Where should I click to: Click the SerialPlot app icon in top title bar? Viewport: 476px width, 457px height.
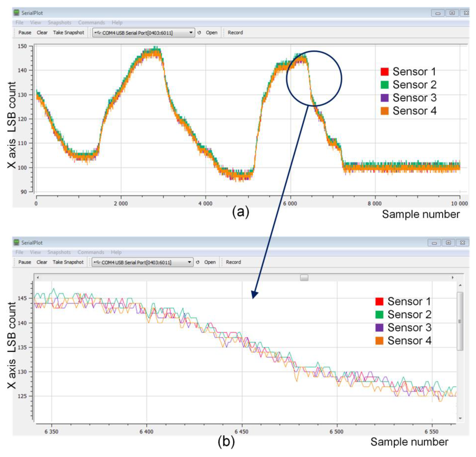tap(16, 13)
